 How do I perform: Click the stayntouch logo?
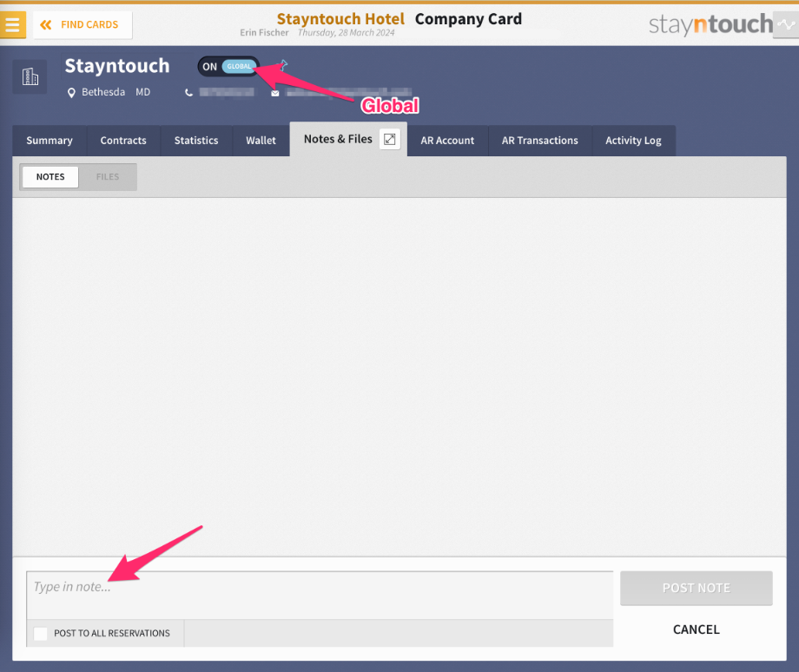pos(710,24)
